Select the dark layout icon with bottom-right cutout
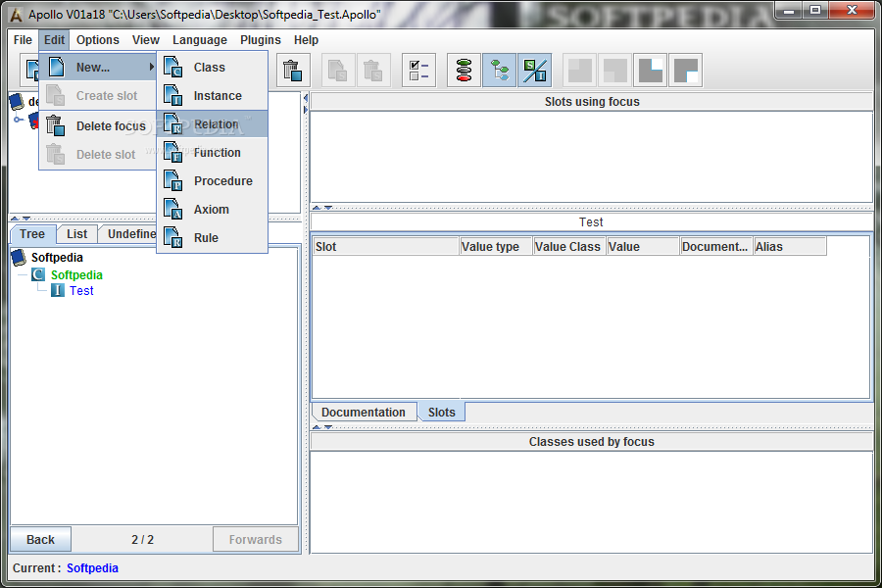Screen dimensions: 882x588 coord(686,71)
